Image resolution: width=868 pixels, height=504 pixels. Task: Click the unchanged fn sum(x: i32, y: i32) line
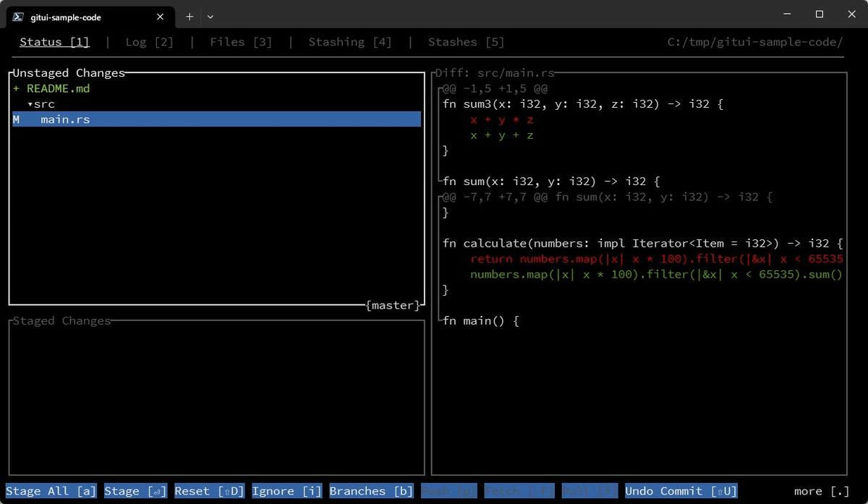coord(551,181)
